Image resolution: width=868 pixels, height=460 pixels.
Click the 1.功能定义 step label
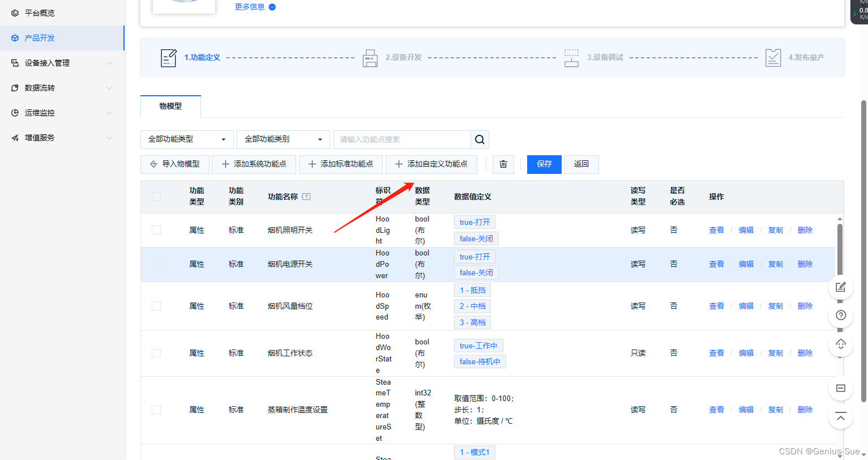pos(202,57)
